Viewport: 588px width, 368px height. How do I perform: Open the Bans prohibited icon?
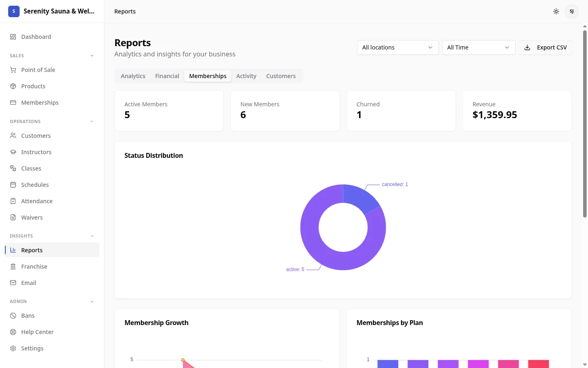13,316
